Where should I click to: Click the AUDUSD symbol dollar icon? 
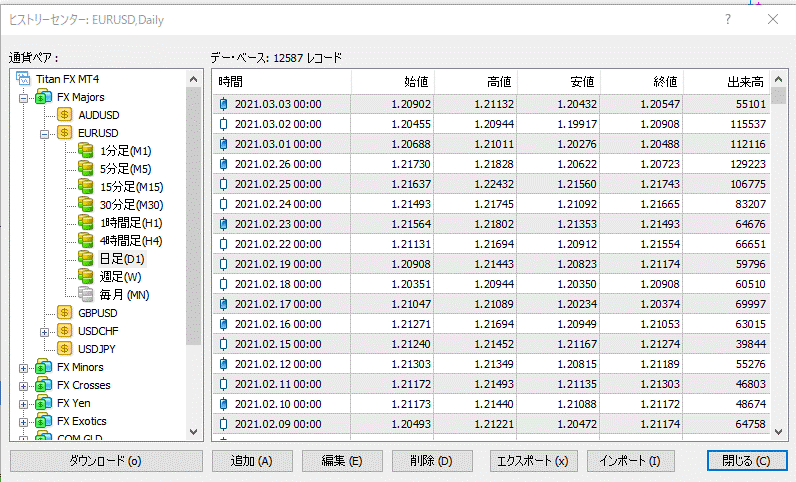pos(64,114)
